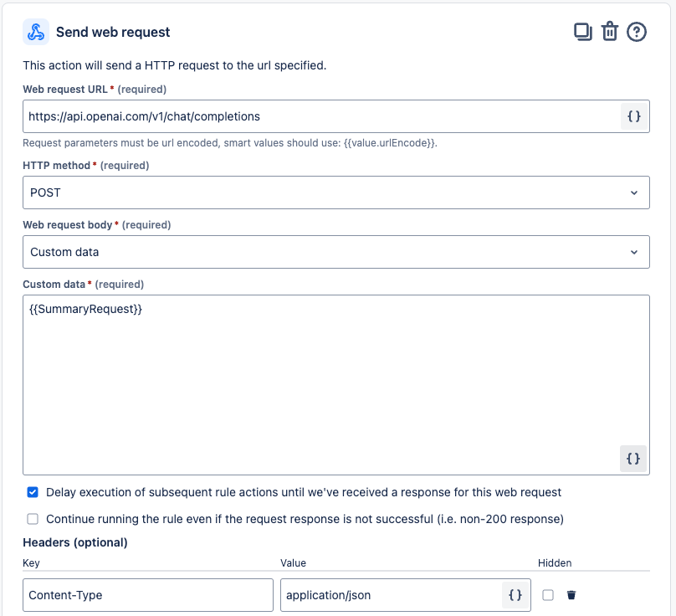Edit the Content-Type key field
Image resolution: width=676 pixels, height=616 pixels.
pos(148,595)
